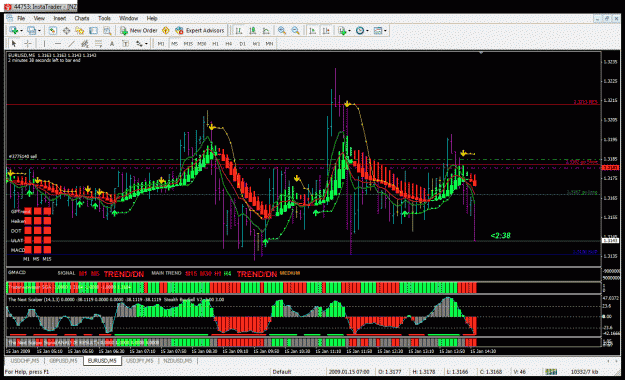
Task: Toggle Chart Shift button
Action: [326, 30]
